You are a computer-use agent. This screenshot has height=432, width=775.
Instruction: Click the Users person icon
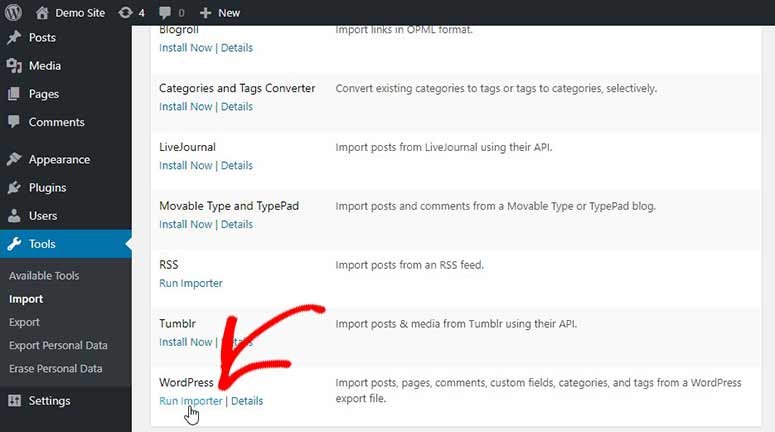(14, 216)
